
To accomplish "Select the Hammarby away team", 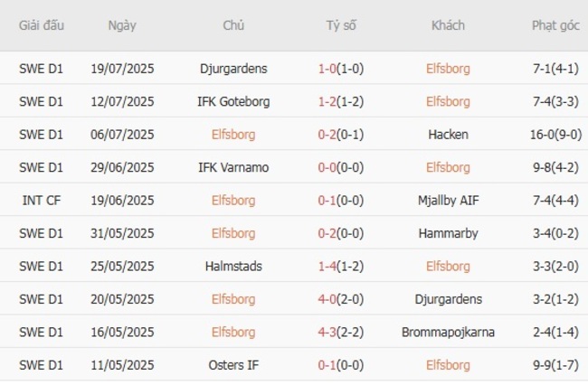I will 448,233.
